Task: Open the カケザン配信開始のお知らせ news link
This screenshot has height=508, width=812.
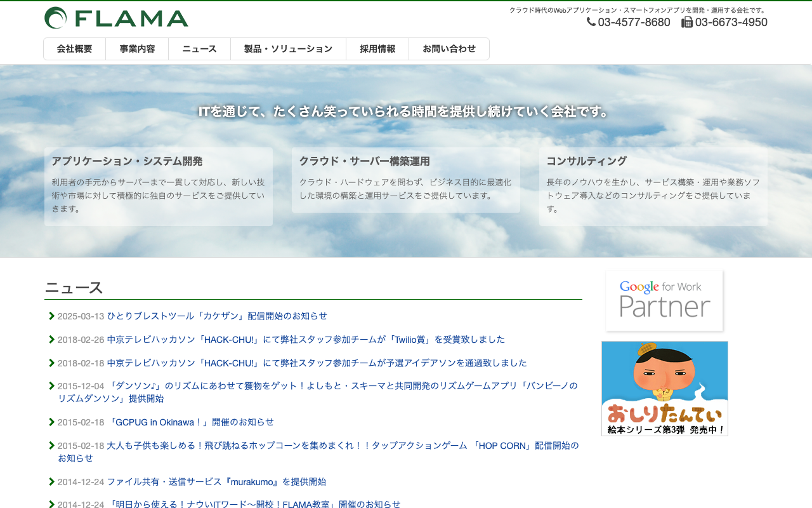Action: (217, 316)
